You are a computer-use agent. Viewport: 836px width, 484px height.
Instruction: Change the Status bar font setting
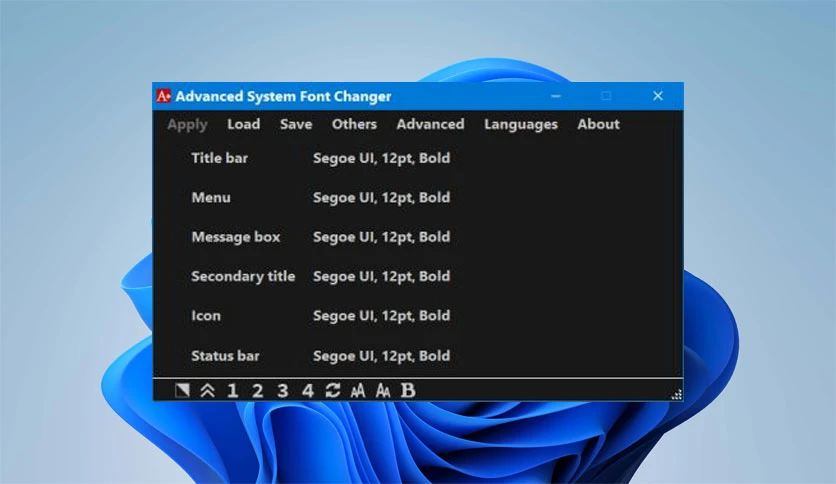(x=381, y=356)
